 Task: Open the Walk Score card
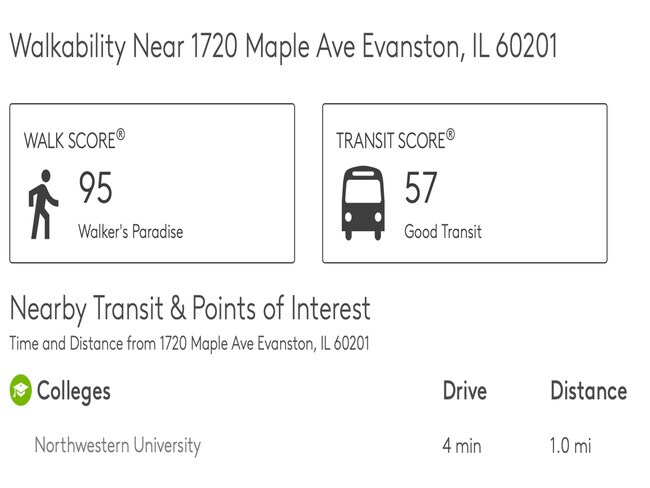[x=152, y=183]
